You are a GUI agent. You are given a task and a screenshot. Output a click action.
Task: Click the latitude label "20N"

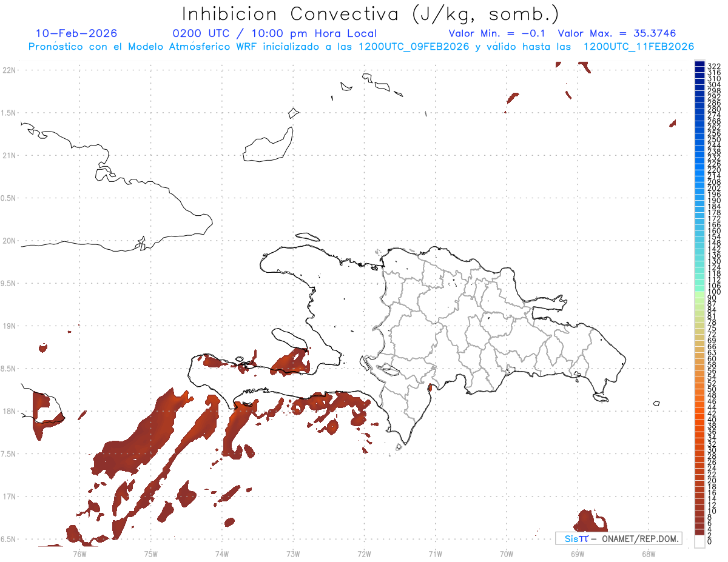[9, 241]
